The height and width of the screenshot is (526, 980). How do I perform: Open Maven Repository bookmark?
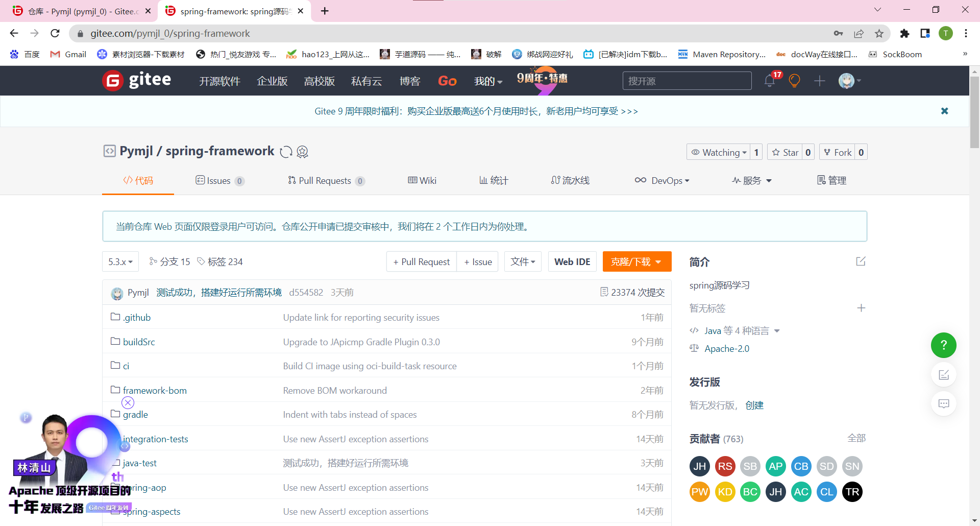(722, 54)
